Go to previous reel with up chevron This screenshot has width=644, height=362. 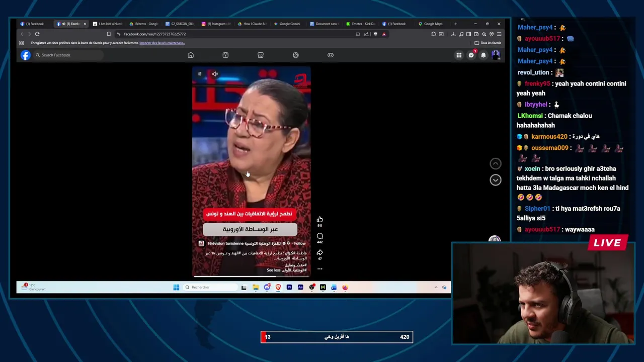(x=496, y=163)
